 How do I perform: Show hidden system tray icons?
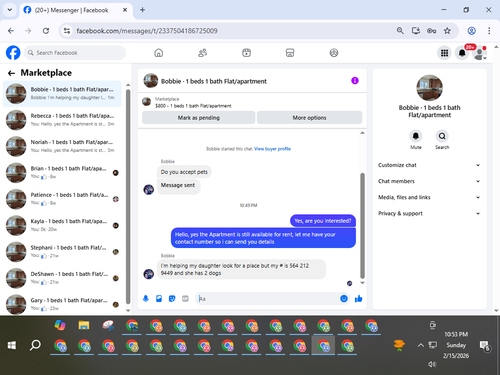pos(421,345)
